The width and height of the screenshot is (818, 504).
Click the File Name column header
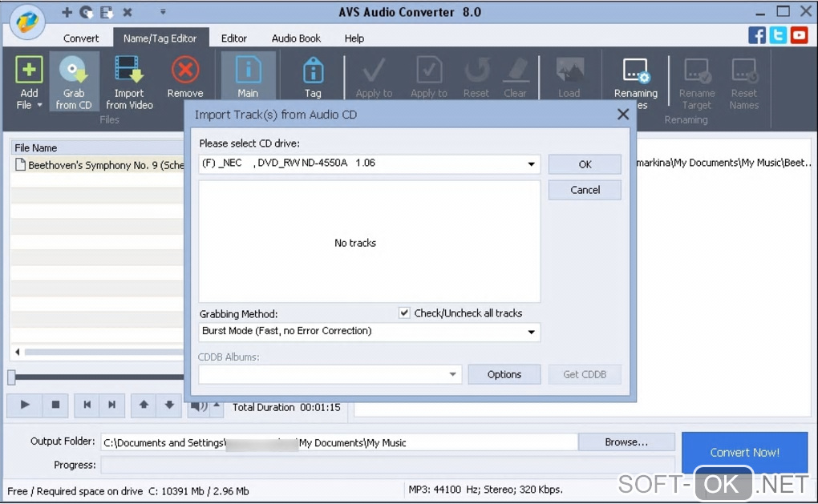pyautogui.click(x=98, y=147)
